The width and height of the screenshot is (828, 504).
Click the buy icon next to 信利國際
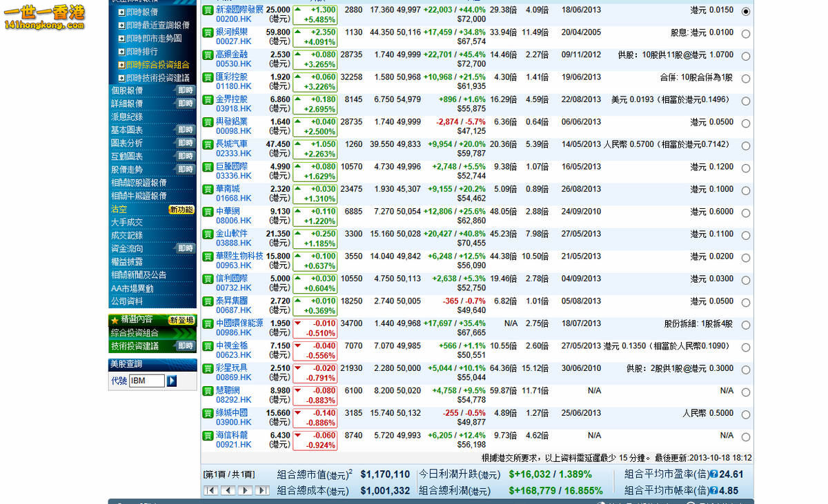(208, 279)
